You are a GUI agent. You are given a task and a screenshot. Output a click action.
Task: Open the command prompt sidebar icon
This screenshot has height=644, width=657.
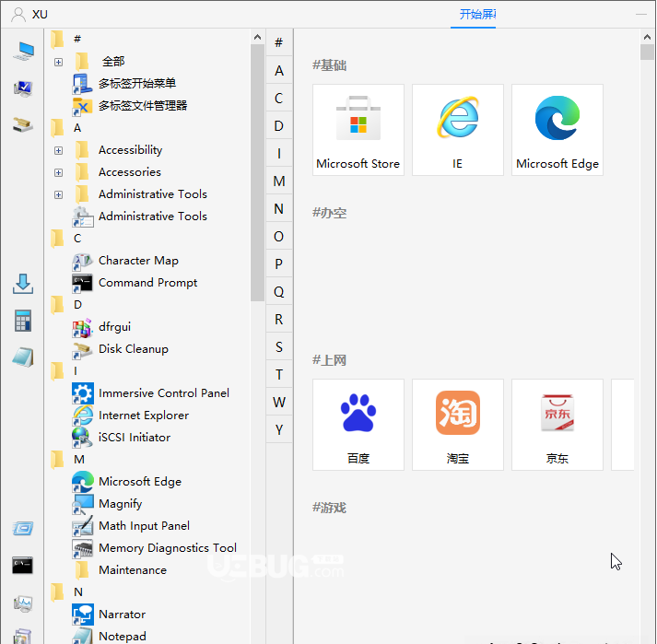(23, 566)
